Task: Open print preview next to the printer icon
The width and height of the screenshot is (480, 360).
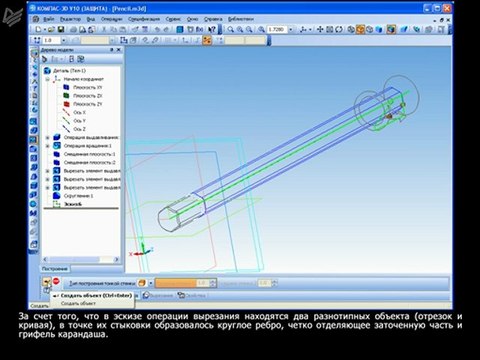Action: (82, 30)
